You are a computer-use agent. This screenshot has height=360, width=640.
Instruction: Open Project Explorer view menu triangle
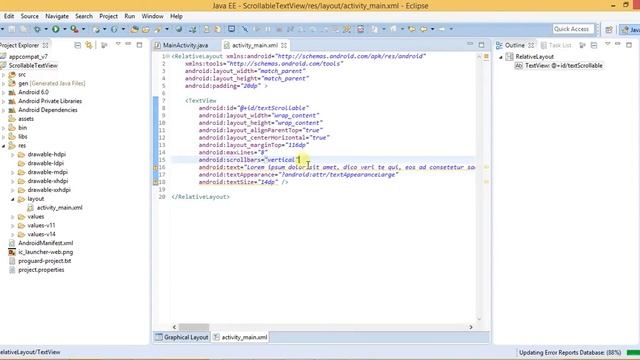pyautogui.click(x=118, y=44)
